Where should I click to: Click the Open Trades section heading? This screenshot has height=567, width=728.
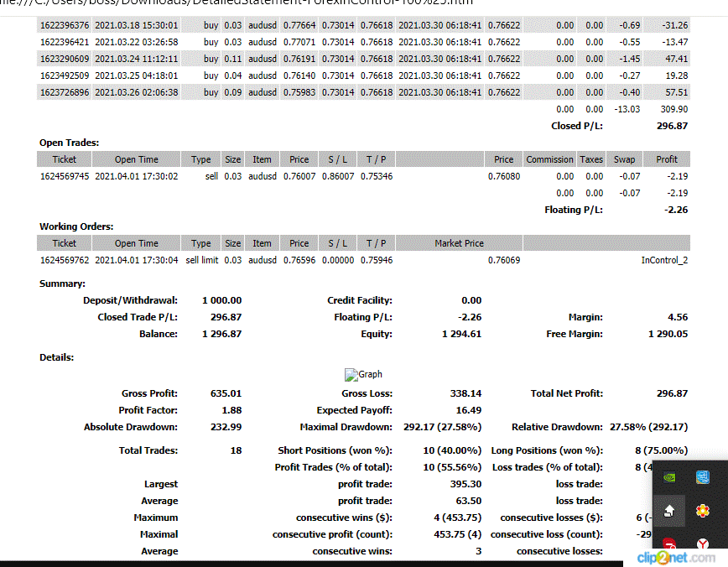(69, 143)
